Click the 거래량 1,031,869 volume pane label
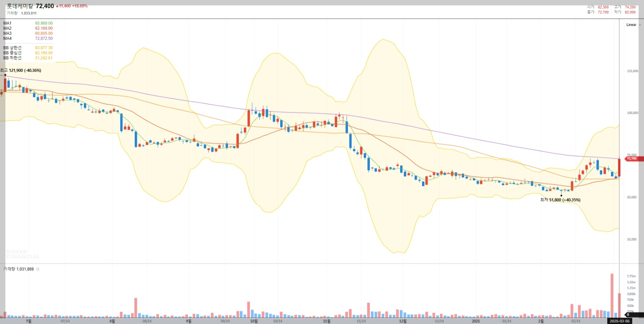This screenshot has width=644, height=324. click(19, 269)
